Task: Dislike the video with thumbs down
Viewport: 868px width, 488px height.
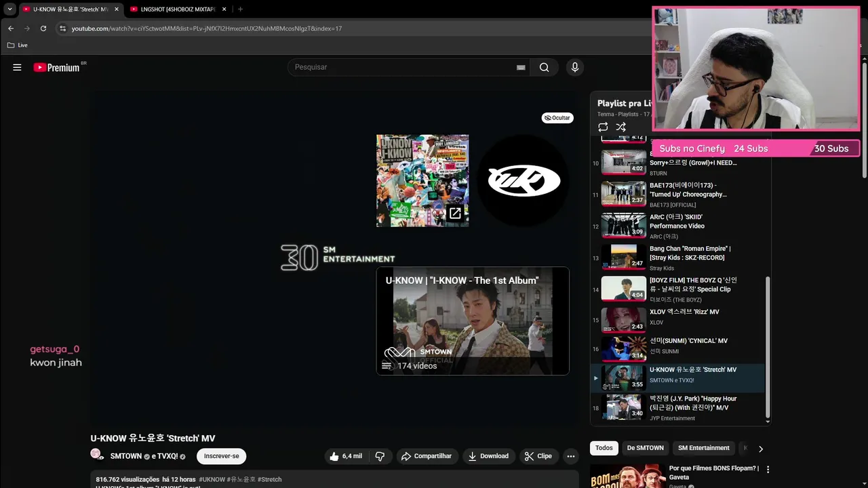Action: pos(380,456)
